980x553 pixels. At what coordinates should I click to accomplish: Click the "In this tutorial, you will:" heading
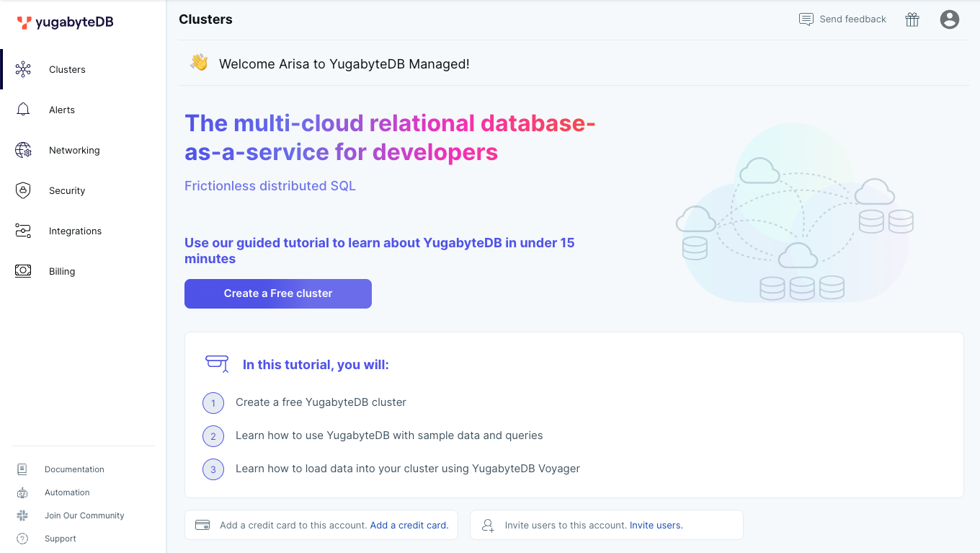pyautogui.click(x=316, y=365)
